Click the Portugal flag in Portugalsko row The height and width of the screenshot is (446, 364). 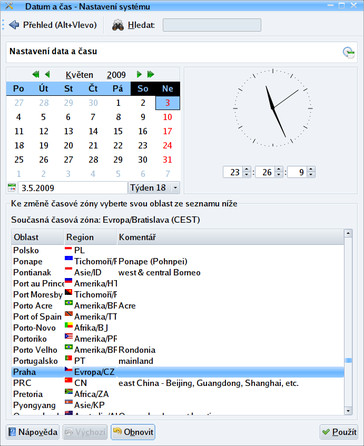pyautogui.click(x=69, y=358)
